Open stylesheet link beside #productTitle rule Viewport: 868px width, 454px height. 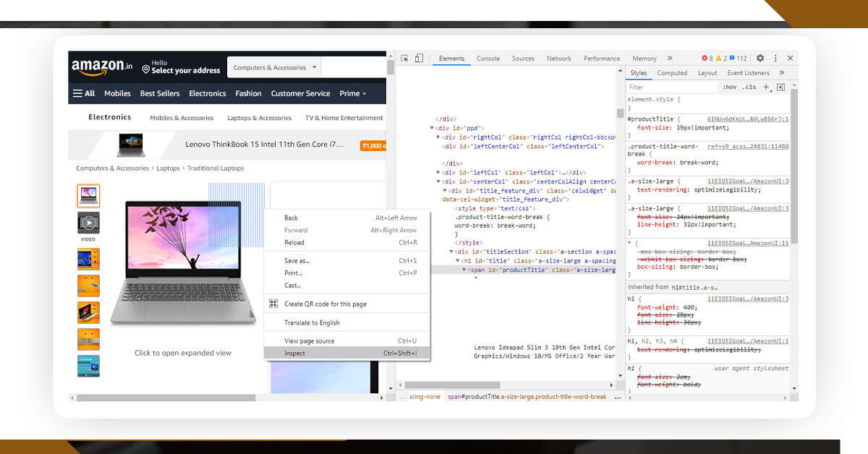coord(748,119)
